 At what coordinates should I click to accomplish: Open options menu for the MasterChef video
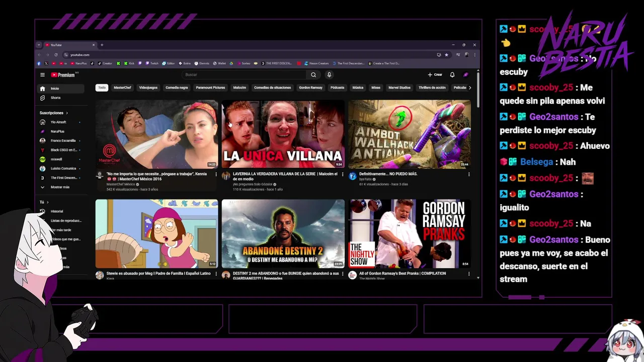click(x=216, y=174)
